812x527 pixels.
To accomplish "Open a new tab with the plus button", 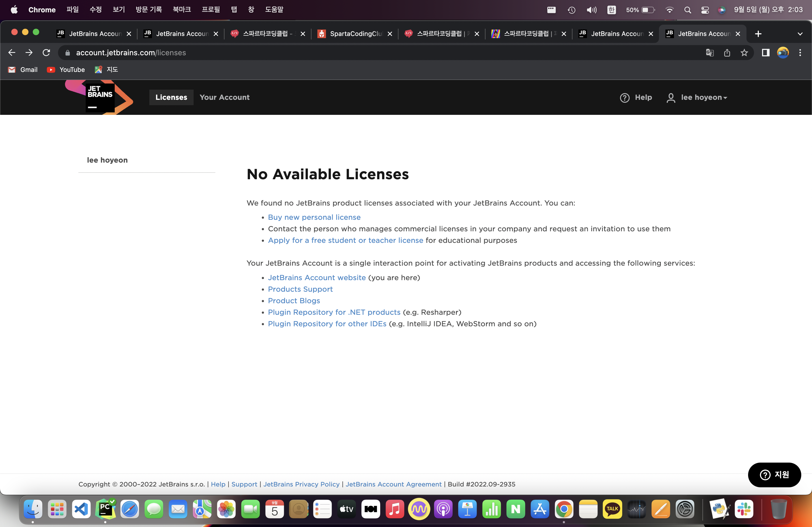I will click(758, 34).
